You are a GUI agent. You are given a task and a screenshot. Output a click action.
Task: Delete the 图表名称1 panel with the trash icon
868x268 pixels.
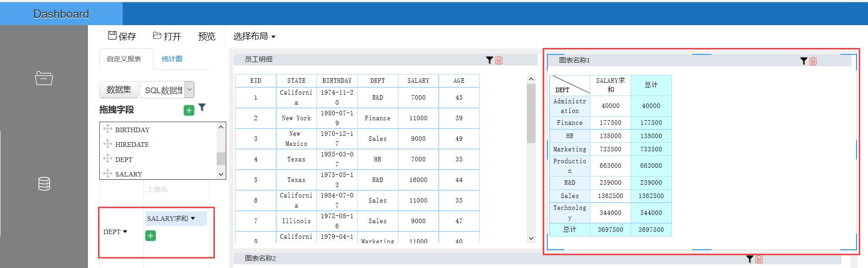click(813, 61)
